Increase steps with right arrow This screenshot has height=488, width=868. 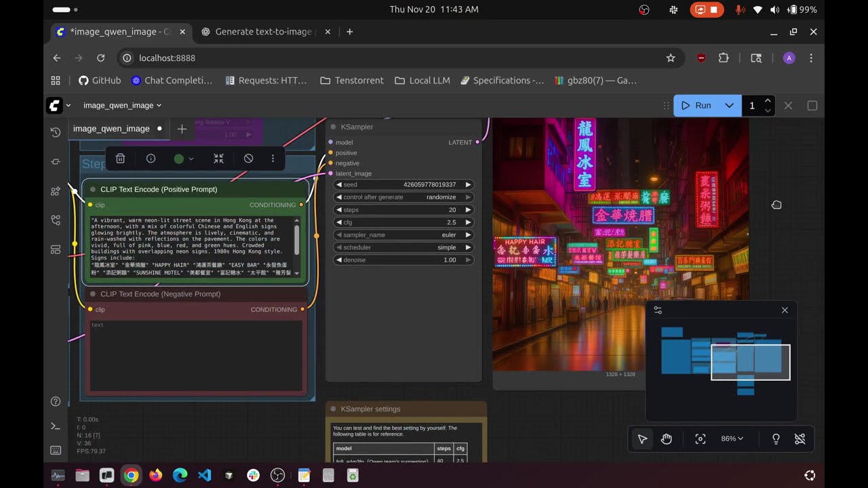point(468,210)
